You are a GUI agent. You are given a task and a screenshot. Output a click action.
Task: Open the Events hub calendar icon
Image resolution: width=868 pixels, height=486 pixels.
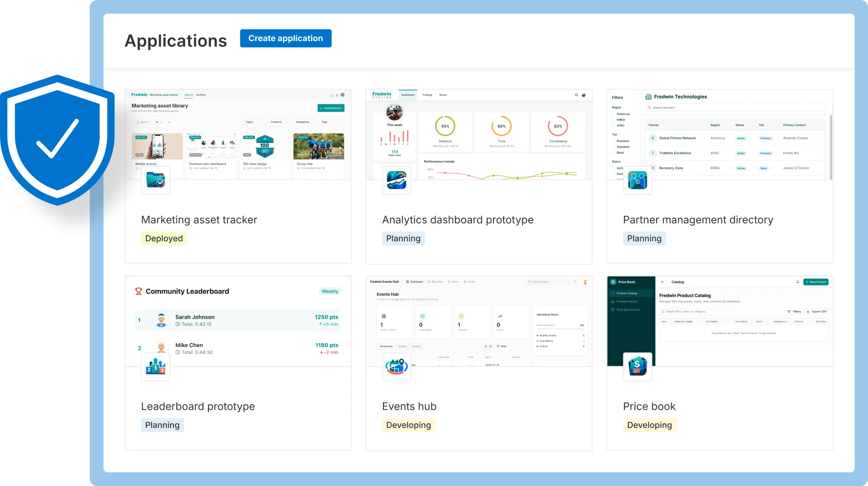397,367
